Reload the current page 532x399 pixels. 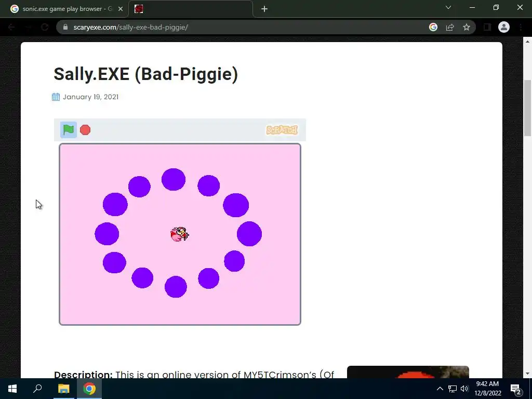coord(45,27)
